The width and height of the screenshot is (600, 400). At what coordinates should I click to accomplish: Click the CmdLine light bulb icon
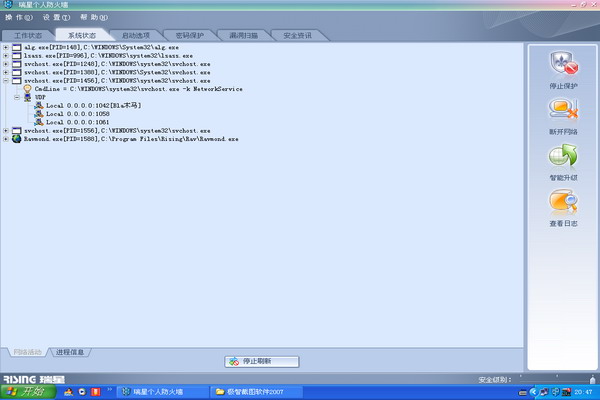(27, 89)
